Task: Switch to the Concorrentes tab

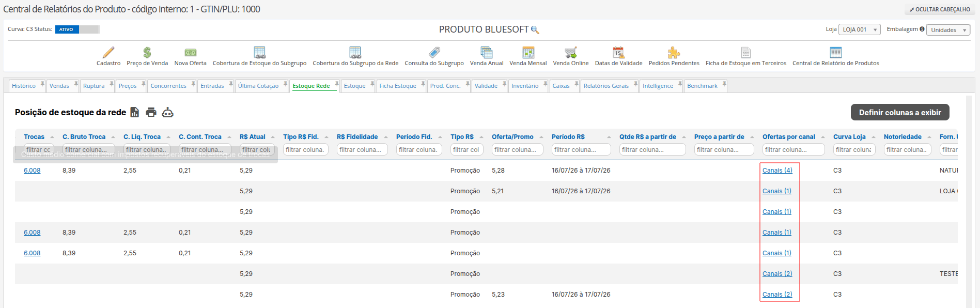Action: point(168,86)
